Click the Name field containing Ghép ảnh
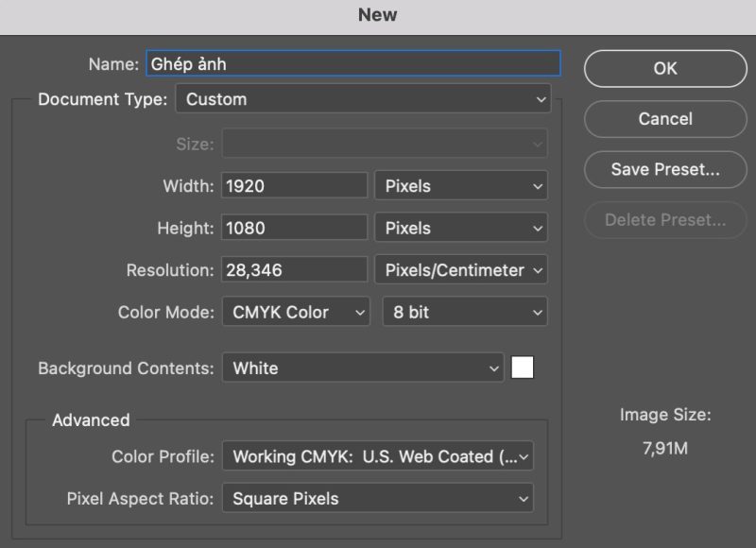 click(x=352, y=63)
